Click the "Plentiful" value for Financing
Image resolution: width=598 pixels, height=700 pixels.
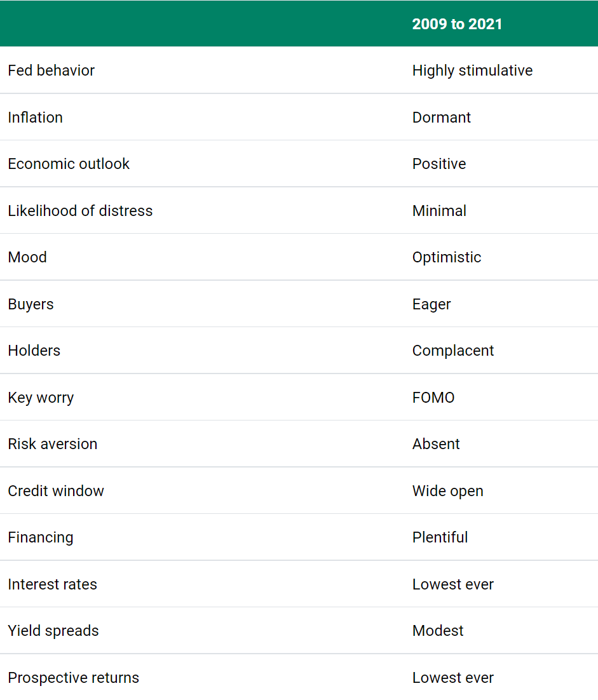(x=440, y=537)
